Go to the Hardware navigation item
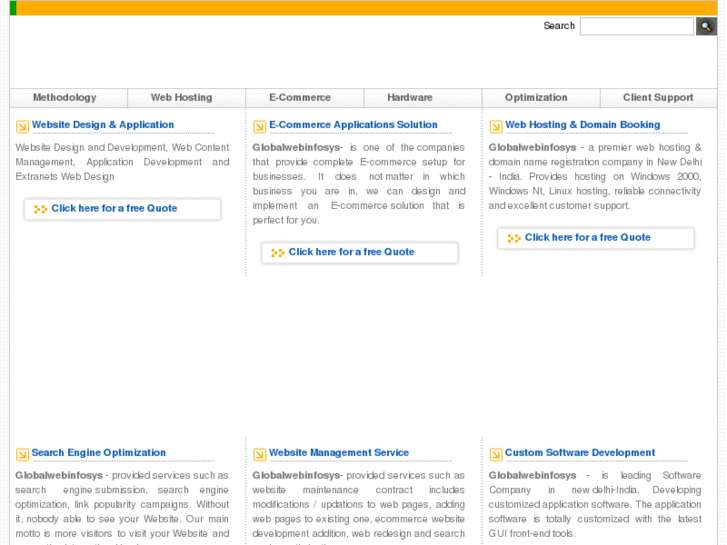Image resolution: width=727 pixels, height=545 pixels. [x=410, y=98]
